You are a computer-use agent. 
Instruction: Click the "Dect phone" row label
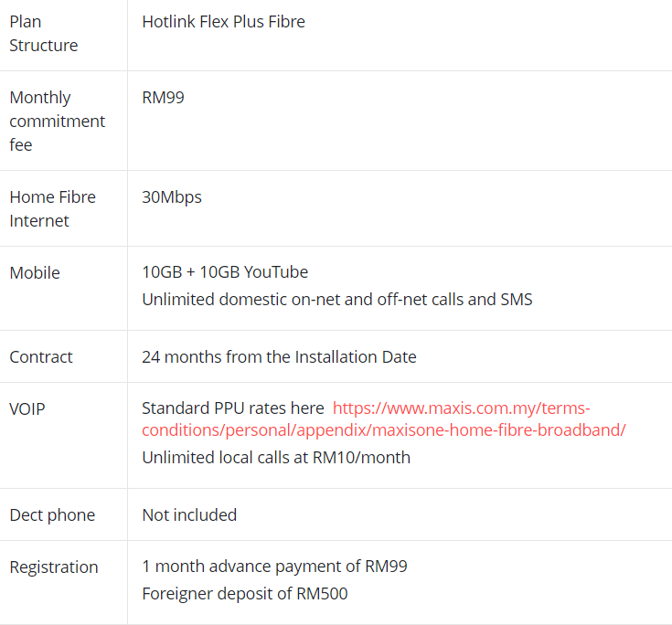52,514
